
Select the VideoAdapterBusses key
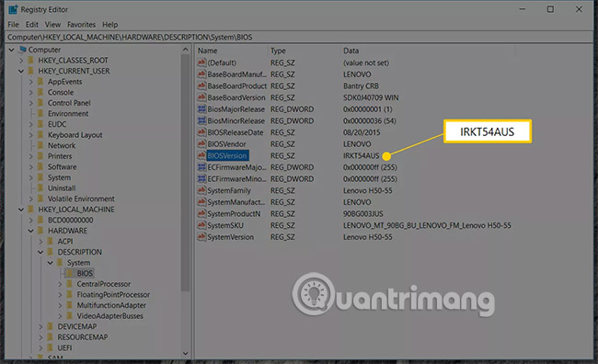109,316
